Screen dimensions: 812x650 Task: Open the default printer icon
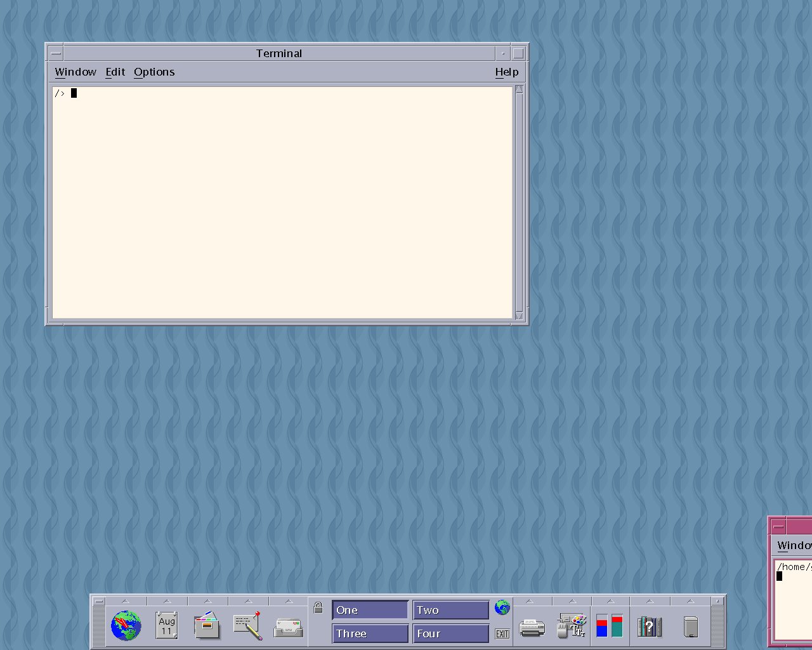pos(532,628)
